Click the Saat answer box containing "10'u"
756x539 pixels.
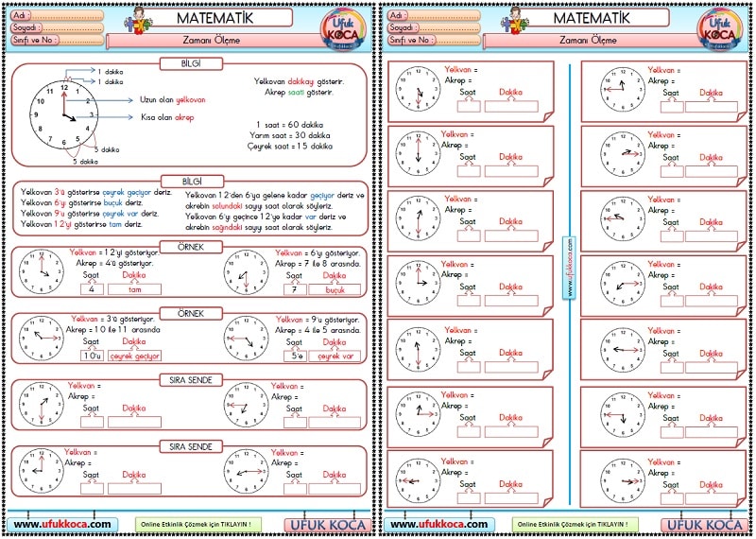(x=92, y=356)
